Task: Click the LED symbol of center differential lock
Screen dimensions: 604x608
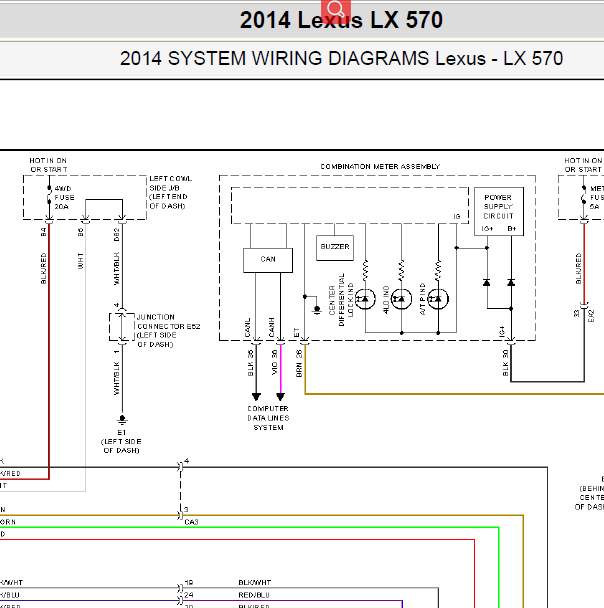Action: pyautogui.click(x=365, y=299)
